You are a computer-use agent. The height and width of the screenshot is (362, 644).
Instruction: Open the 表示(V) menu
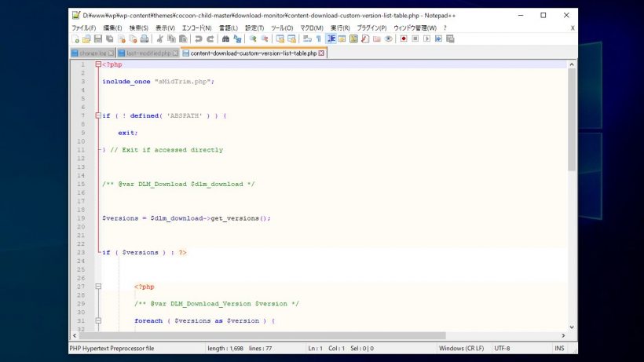coord(165,28)
